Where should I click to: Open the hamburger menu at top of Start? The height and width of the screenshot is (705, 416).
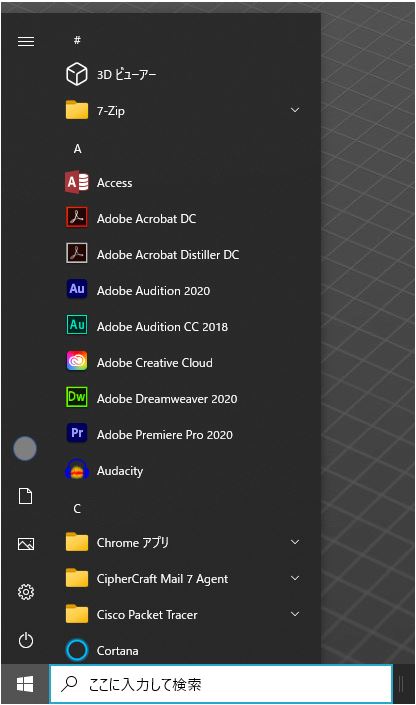pyautogui.click(x=26, y=41)
